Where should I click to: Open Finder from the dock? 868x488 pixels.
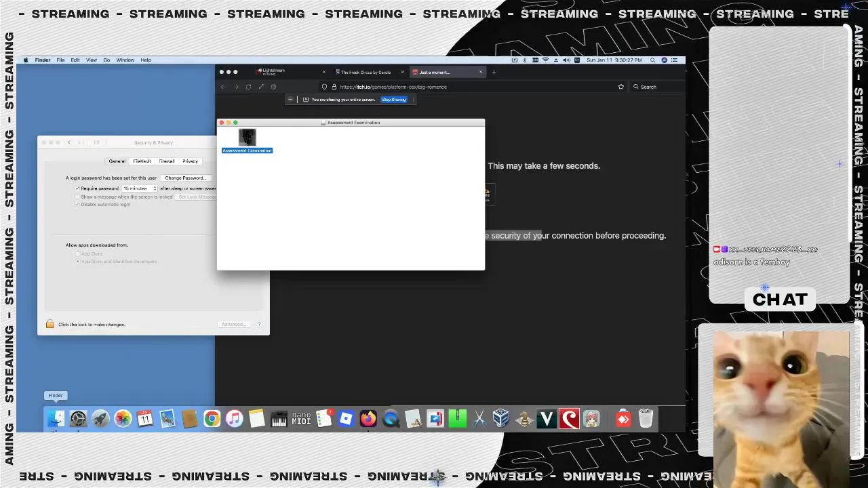[x=56, y=419]
